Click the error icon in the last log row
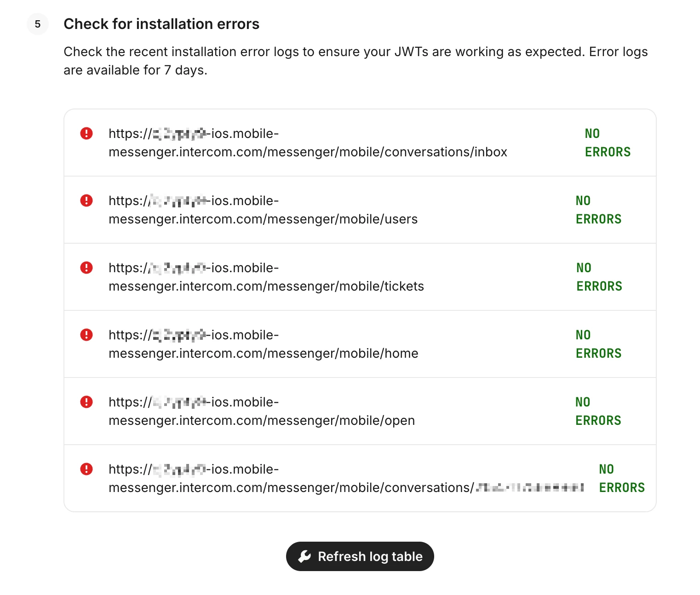The image size is (700, 595). pyautogui.click(x=86, y=469)
